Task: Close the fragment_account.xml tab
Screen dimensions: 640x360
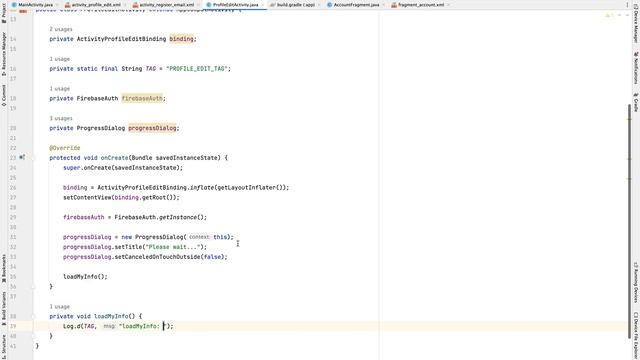Action: tap(448, 5)
